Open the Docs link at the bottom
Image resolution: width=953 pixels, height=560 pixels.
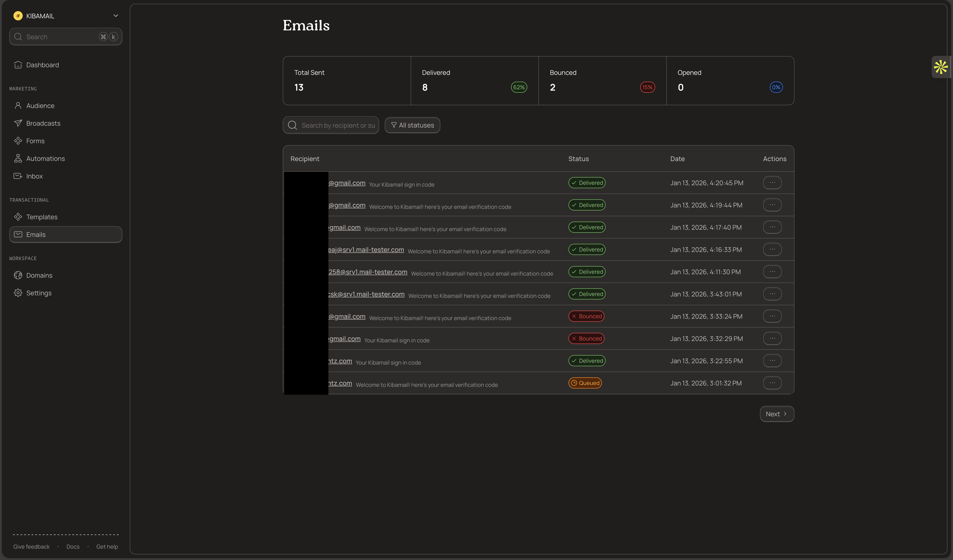click(73, 546)
